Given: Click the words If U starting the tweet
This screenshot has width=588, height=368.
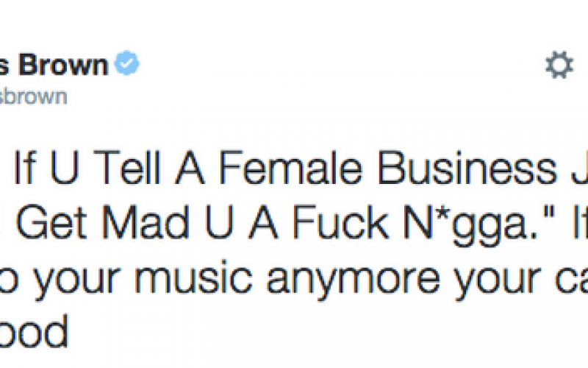Looking at the screenshot, I should 46,168.
